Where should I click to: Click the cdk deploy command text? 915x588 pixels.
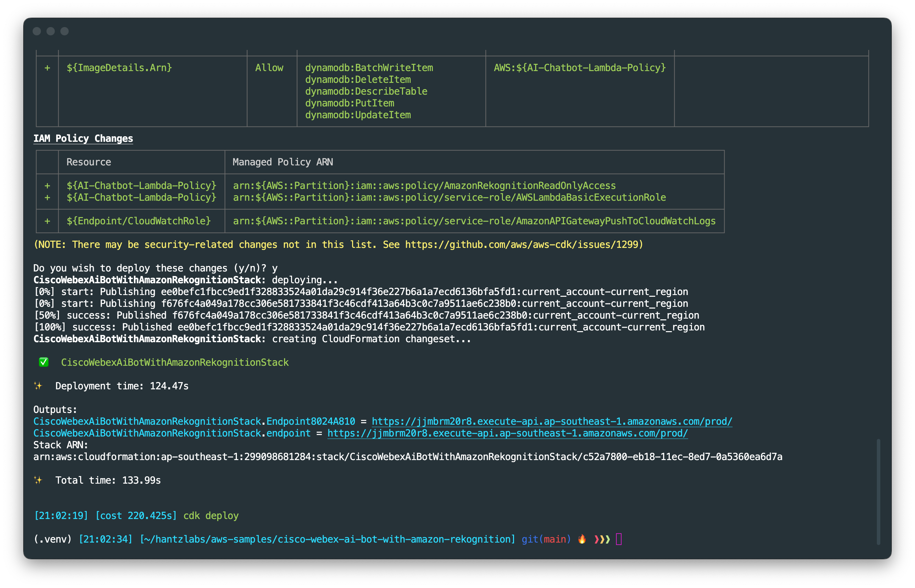211,516
